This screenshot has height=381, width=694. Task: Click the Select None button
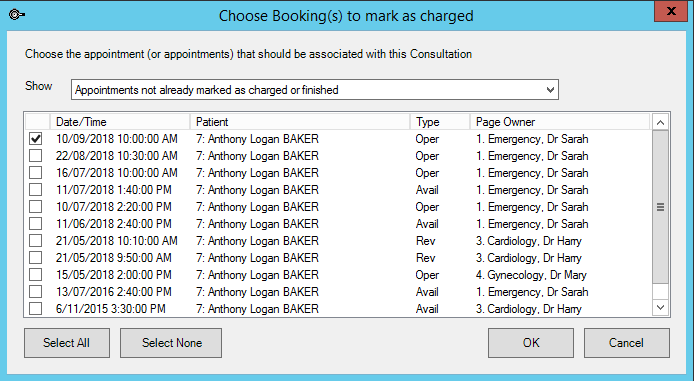tap(171, 343)
